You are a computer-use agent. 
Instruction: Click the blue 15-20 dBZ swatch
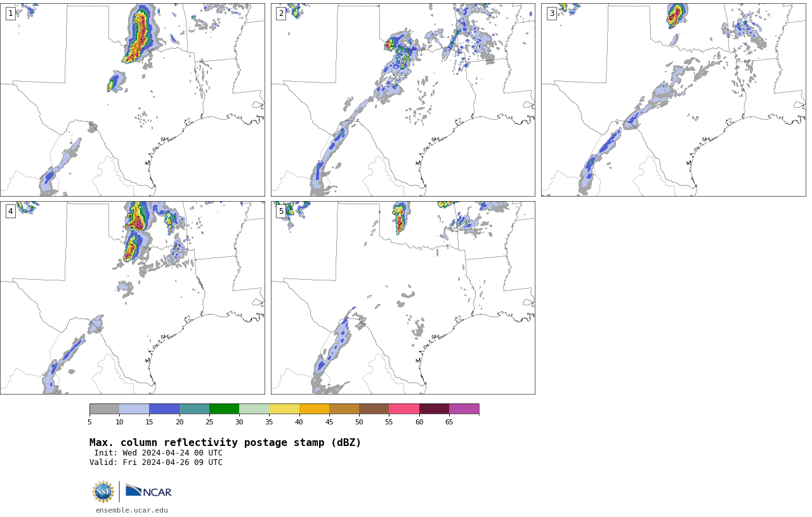pyautogui.click(x=164, y=409)
